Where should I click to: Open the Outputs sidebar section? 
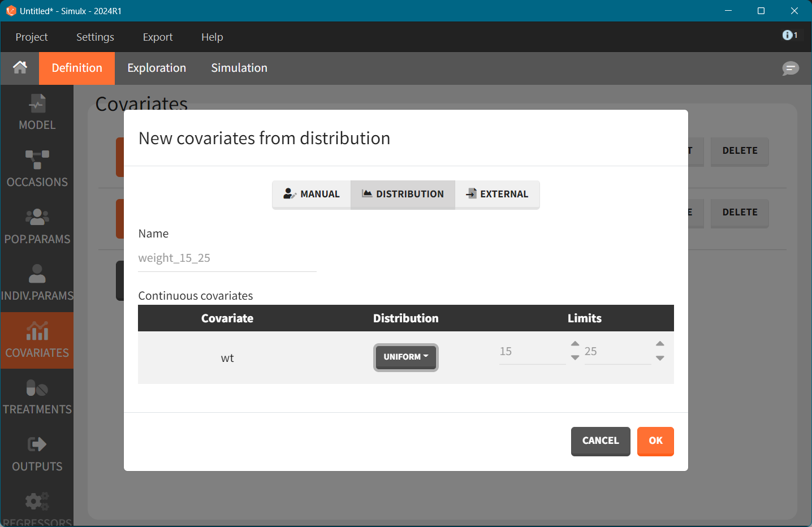[x=37, y=454]
